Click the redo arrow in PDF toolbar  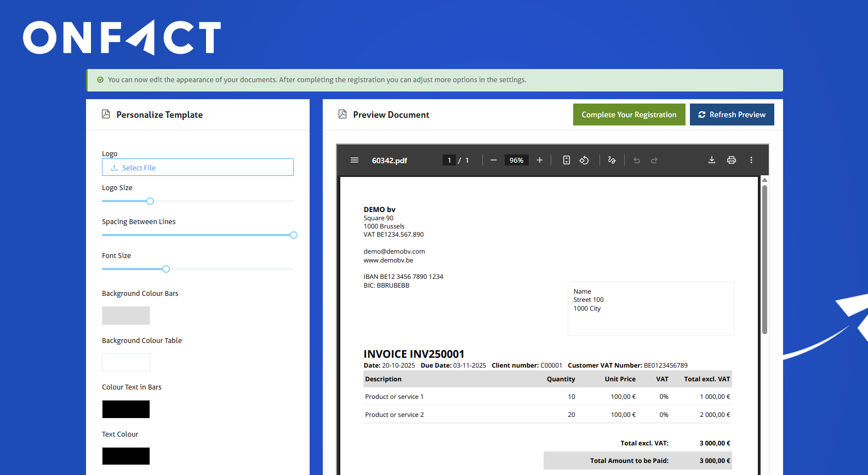tap(654, 161)
